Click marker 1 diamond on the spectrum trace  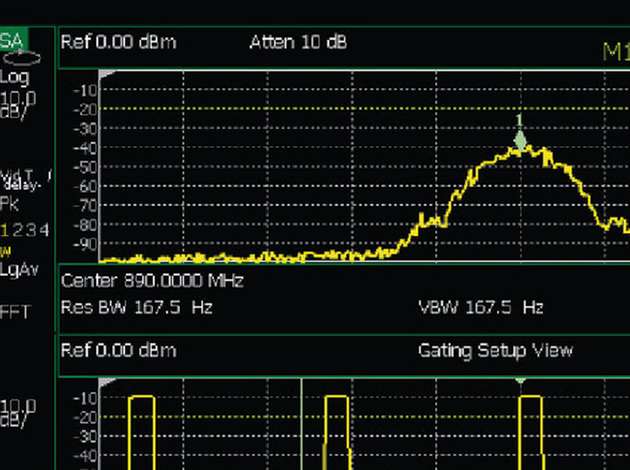520,141
